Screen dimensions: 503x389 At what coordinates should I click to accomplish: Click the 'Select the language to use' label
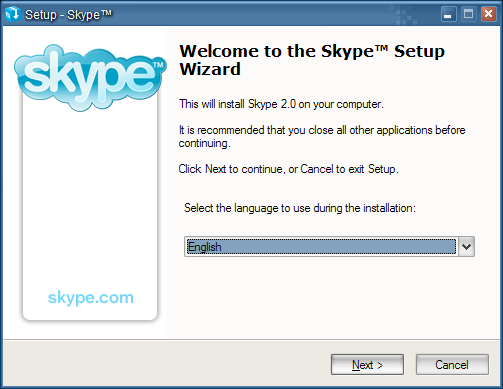coord(300,208)
